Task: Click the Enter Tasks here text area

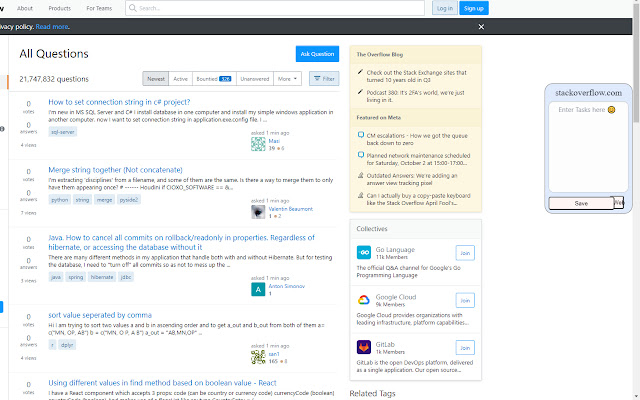Action: pos(589,147)
